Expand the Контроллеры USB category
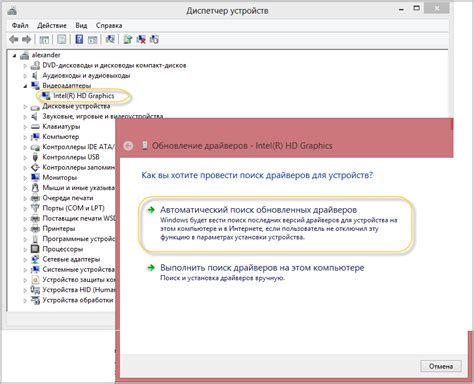The image size is (474, 384). [x=25, y=158]
